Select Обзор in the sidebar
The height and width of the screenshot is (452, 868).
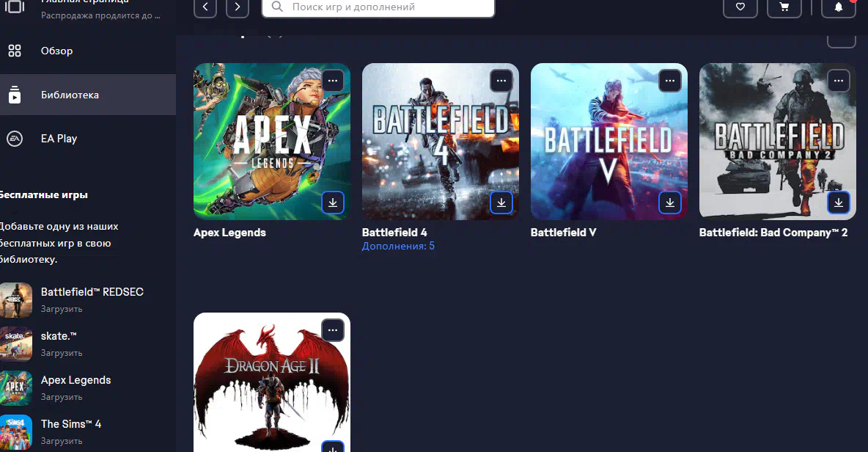57,51
